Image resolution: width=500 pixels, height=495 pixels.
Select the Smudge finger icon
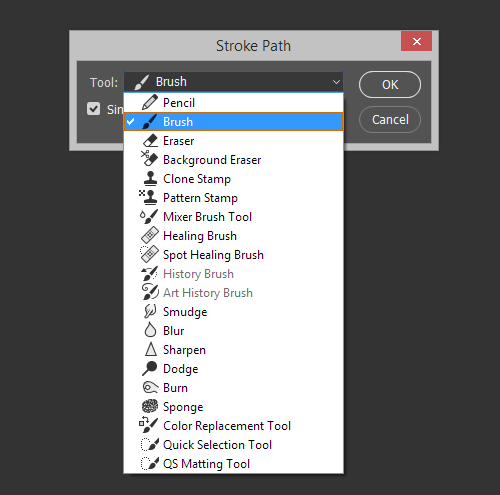pos(150,311)
